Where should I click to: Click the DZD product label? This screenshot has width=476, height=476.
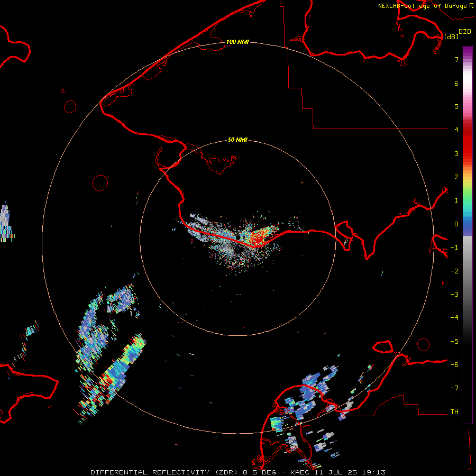tap(465, 32)
